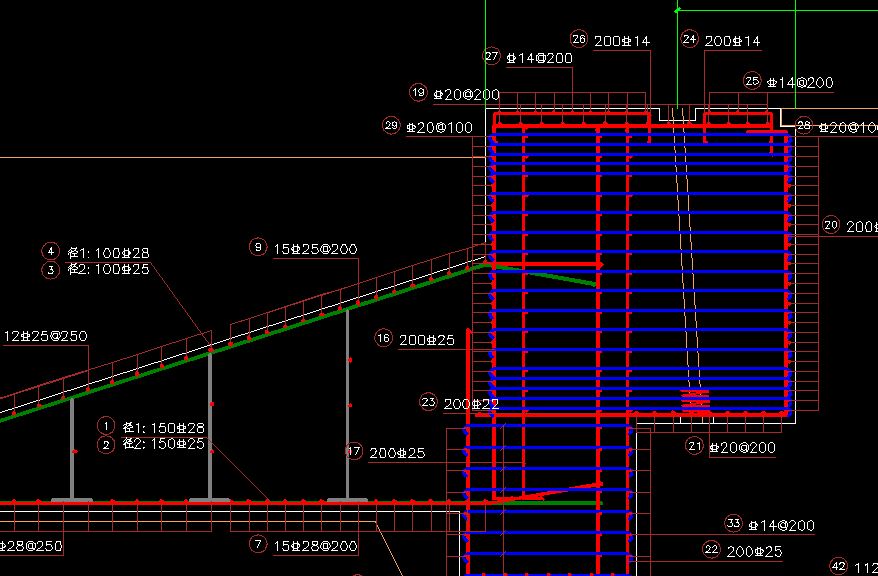Select the circled number 17 callout

[353, 451]
